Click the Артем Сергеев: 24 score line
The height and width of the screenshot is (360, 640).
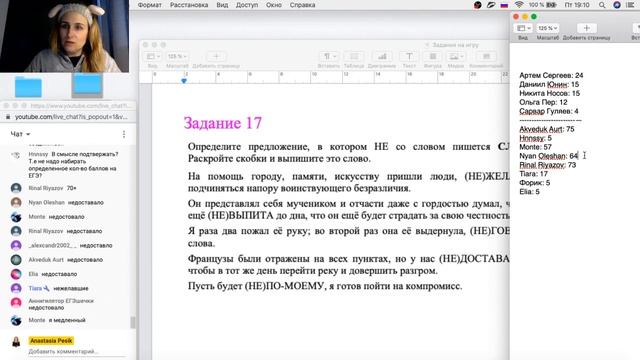(x=551, y=75)
